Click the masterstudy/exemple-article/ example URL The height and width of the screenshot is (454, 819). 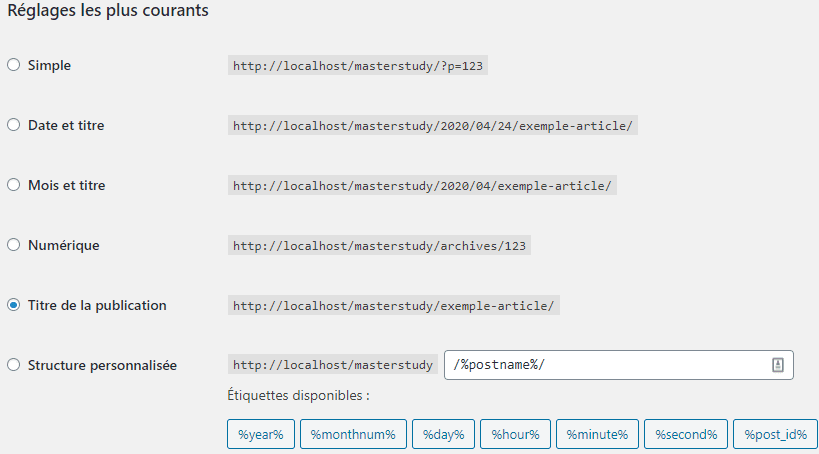[393, 306]
